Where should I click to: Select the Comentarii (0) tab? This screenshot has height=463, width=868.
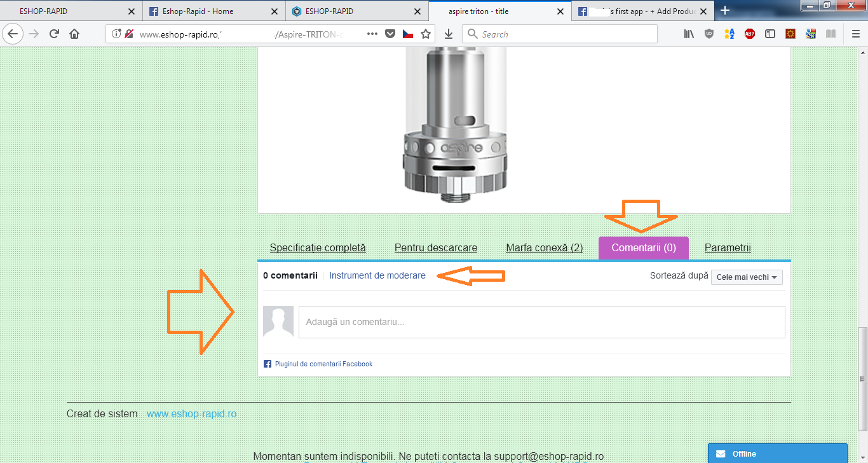[644, 248]
